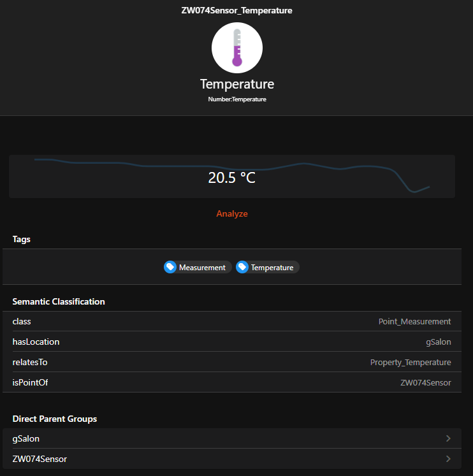Click the Semantic Classification section heading

coord(59,301)
